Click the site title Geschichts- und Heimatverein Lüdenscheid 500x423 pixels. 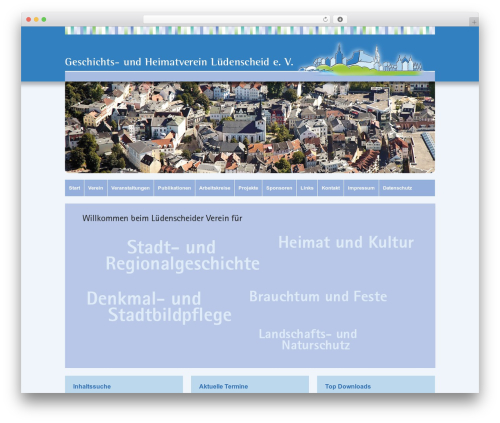pyautogui.click(x=179, y=62)
